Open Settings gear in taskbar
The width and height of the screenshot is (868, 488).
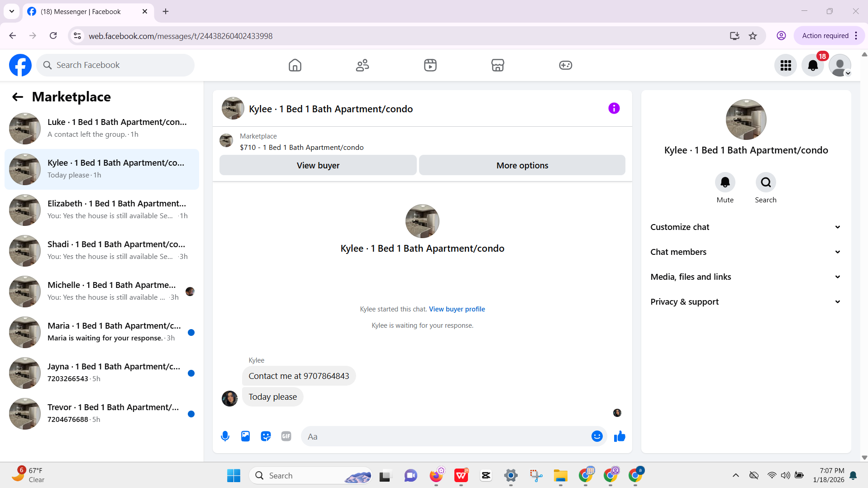(x=511, y=476)
